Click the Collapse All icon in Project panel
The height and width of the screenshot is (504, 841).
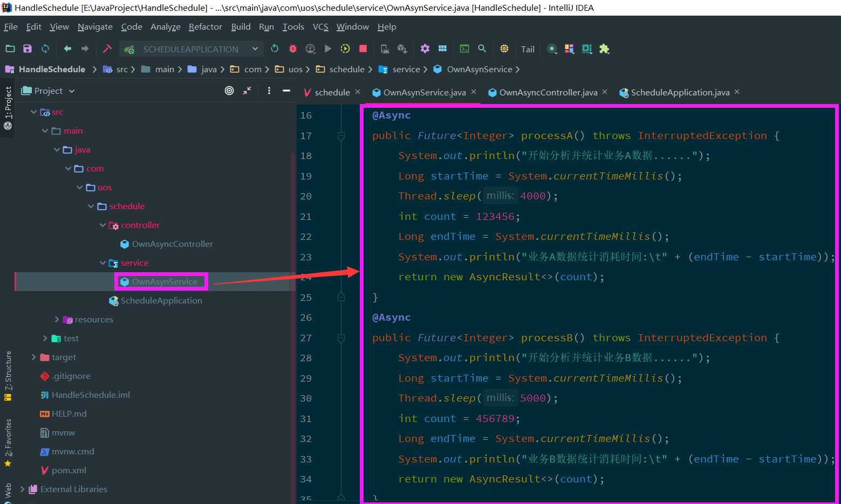247,91
